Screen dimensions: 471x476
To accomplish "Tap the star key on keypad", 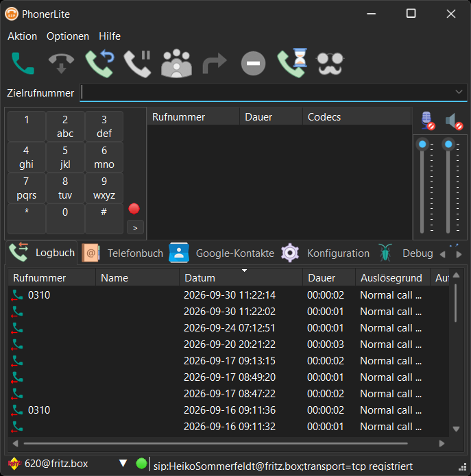I will pyautogui.click(x=27, y=218).
